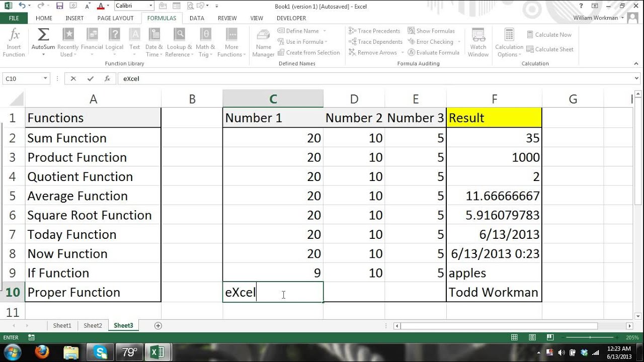The width and height of the screenshot is (644, 362).
Task: Open Skype from the taskbar
Action: tap(100, 352)
